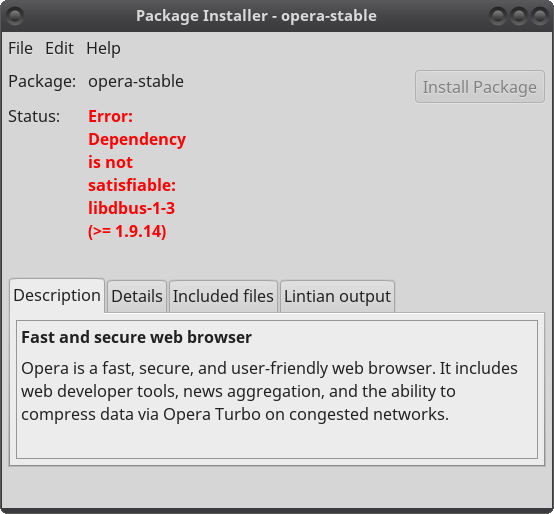This screenshot has width=554, height=514.
Task: Show the Lintian output tab
Action: (337, 296)
